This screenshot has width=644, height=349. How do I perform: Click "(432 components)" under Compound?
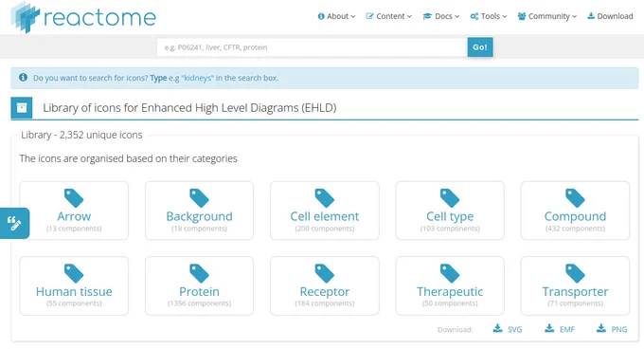click(575, 229)
